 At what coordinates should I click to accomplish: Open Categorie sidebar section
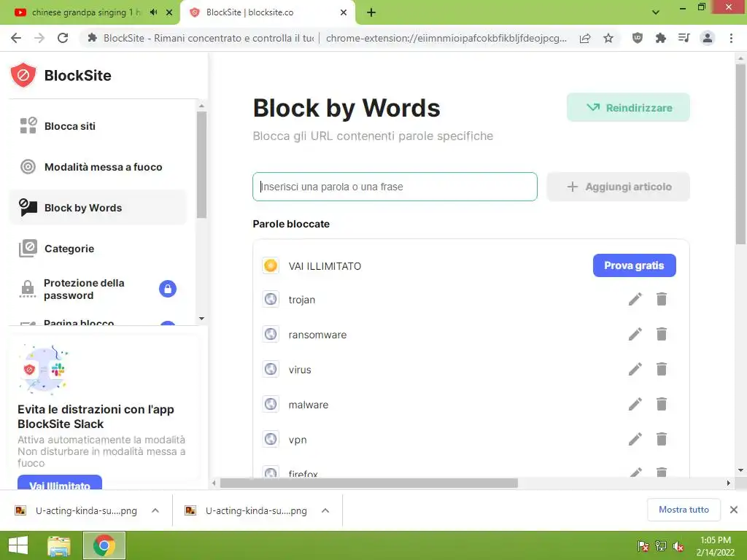98,249
